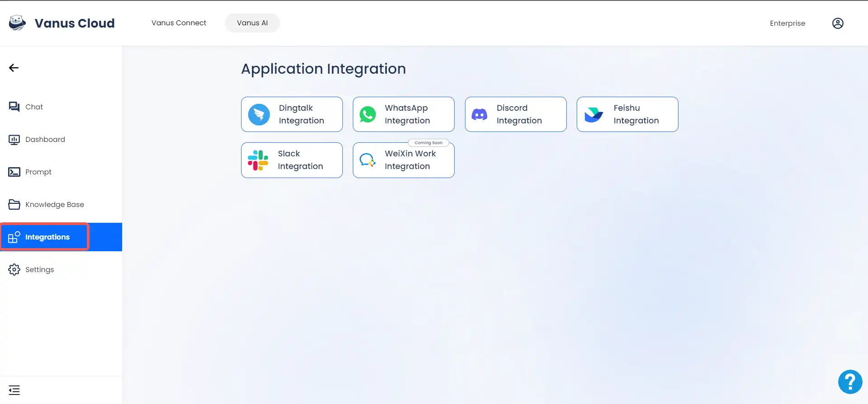Open WeiXin Work Integration card
Screen dimensions: 868x404
pyautogui.click(x=403, y=160)
